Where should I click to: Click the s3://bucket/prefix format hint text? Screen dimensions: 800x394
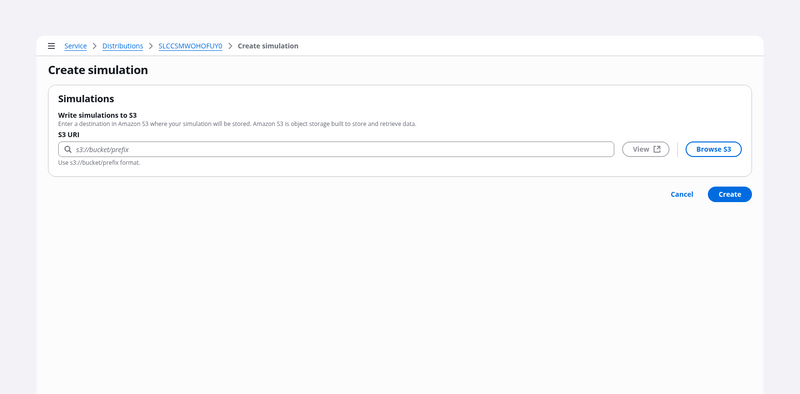point(99,163)
